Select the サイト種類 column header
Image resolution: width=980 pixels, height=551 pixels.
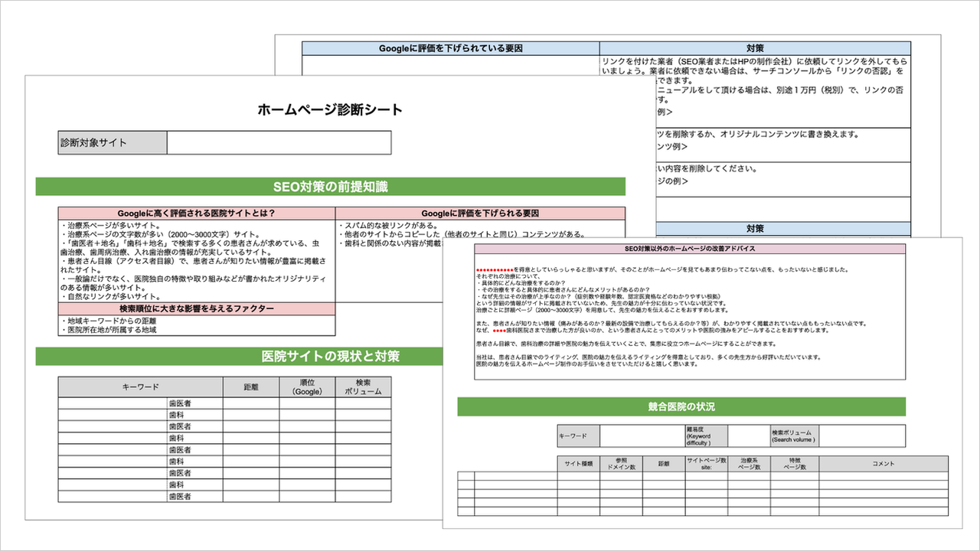[578, 464]
